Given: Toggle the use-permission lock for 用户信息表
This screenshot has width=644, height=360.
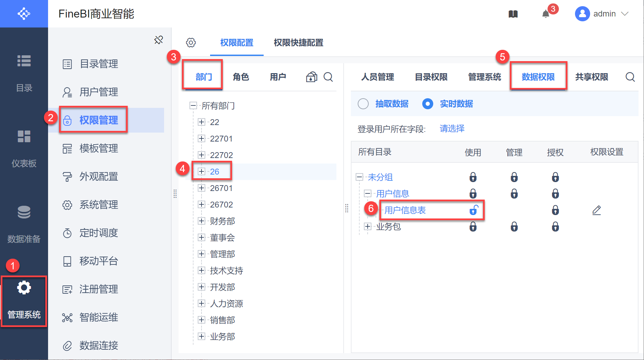Looking at the screenshot, I should [x=474, y=210].
